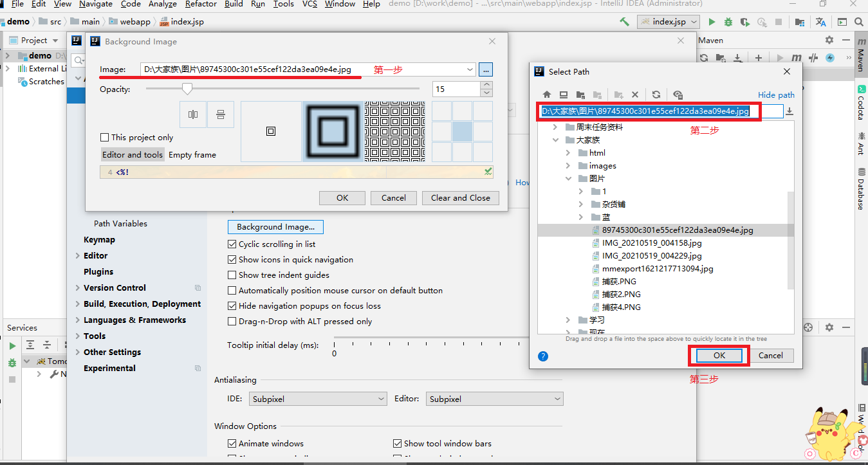Image resolution: width=868 pixels, height=465 pixels.
Task: Expand the 杂货铺 folder
Action: click(580, 205)
